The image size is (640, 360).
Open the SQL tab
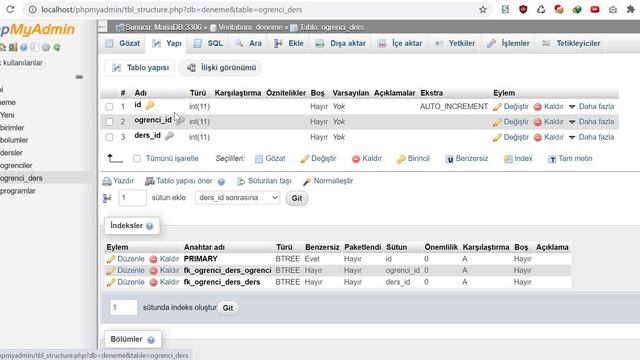click(x=208, y=43)
